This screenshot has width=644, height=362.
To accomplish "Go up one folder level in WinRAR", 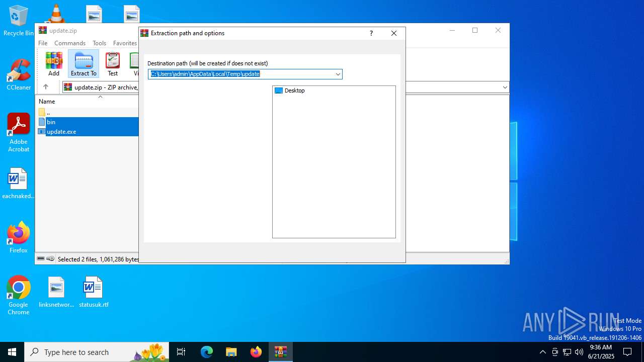I will 46,87.
